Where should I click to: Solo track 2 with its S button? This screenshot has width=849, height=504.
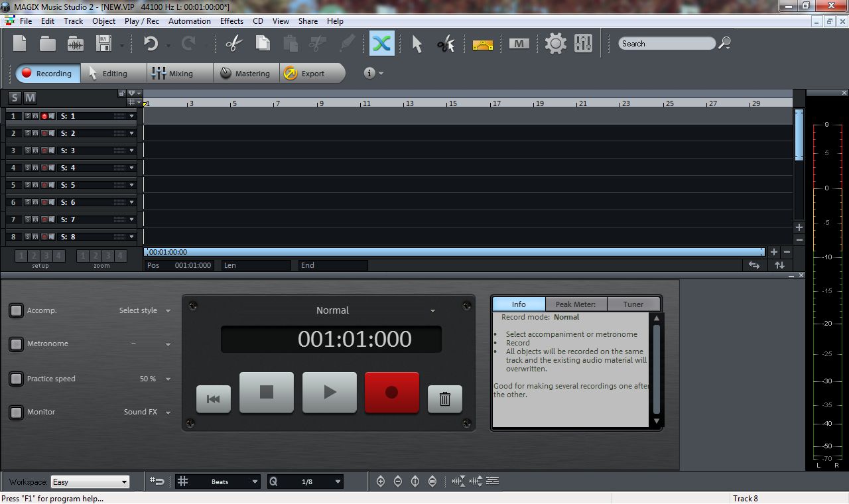pos(28,133)
